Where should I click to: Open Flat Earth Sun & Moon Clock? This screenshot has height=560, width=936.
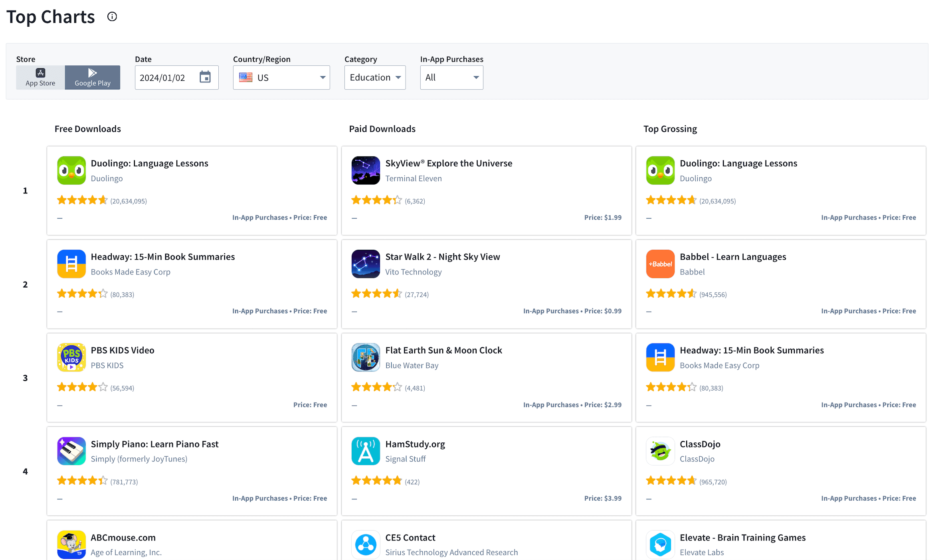tap(443, 350)
